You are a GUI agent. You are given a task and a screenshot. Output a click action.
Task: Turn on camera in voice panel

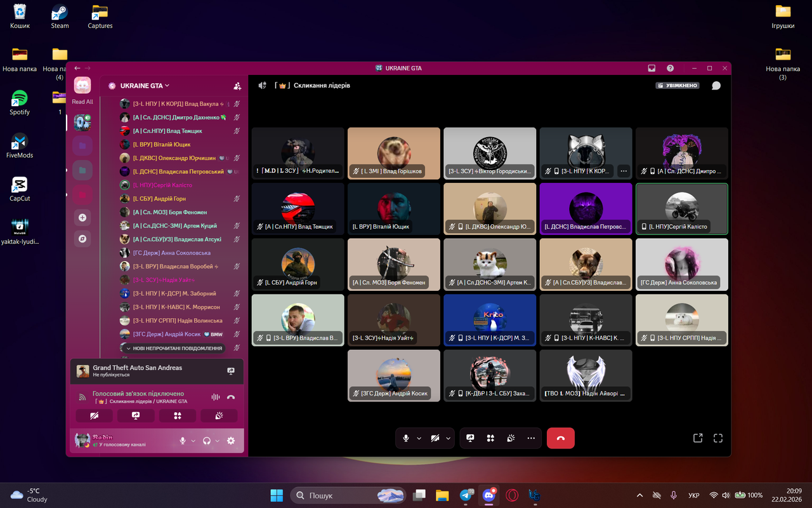click(x=95, y=416)
